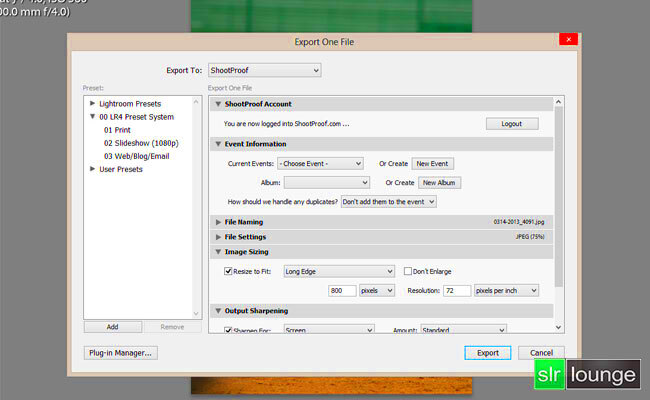Viewport: 650px width, 400px height.
Task: Expand the File Naming section
Action: click(x=218, y=222)
